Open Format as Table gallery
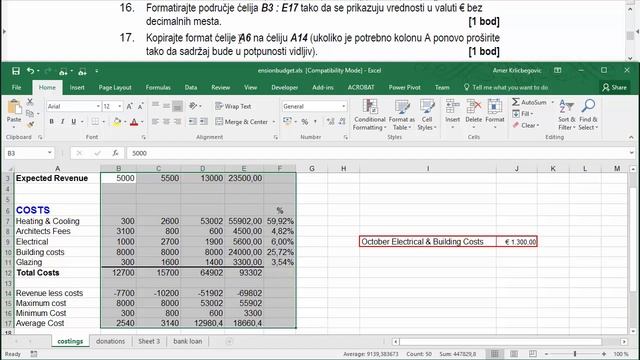The height and width of the screenshot is (360, 640). (x=402, y=115)
